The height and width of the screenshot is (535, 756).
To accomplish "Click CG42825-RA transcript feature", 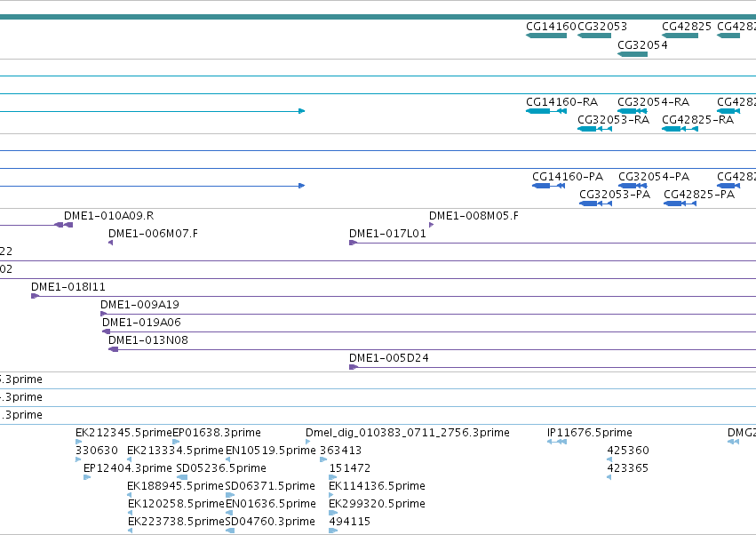I will click(680, 129).
